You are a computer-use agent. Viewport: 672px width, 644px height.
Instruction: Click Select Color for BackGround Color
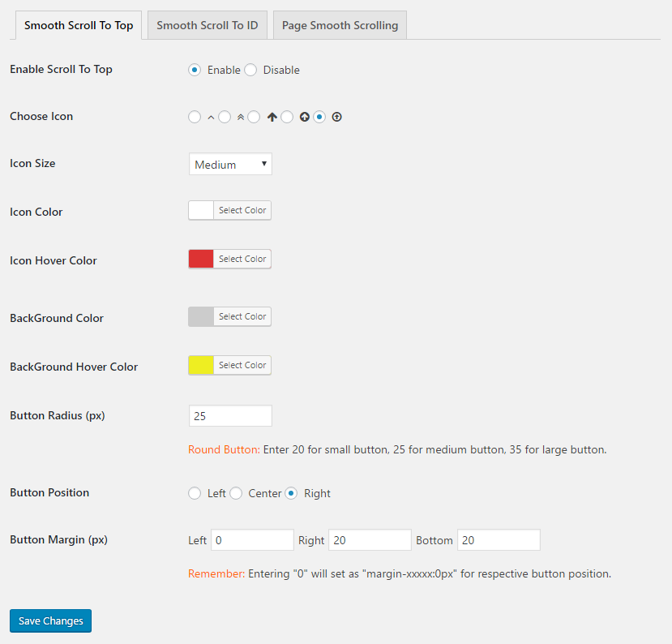click(242, 316)
